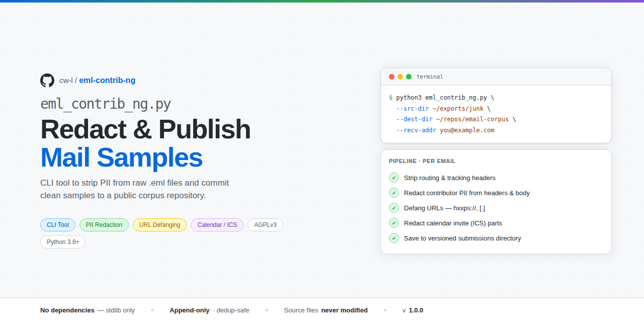Click the --dest-dir ~/repos/email-corpus line
This screenshot has width=644, height=322.
click(x=456, y=119)
